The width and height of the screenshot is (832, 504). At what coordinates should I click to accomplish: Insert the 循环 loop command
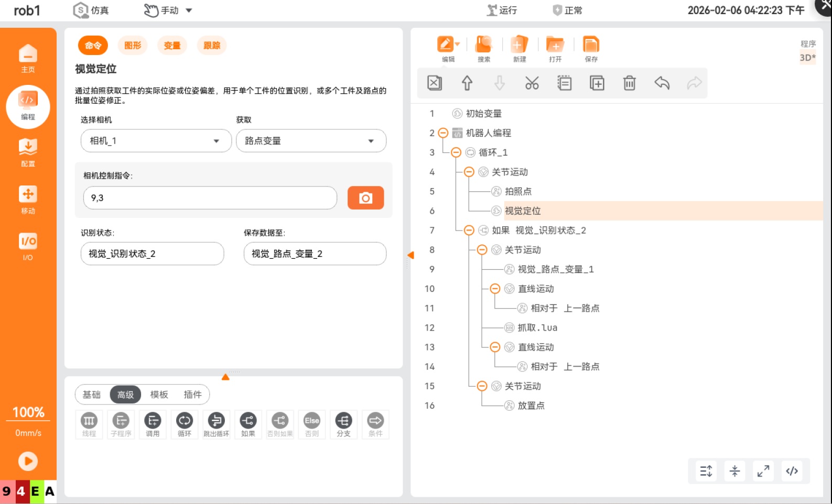pyautogui.click(x=184, y=424)
